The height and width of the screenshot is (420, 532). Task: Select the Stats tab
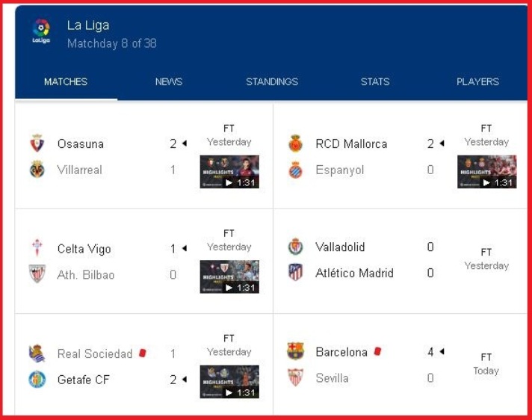pos(375,81)
